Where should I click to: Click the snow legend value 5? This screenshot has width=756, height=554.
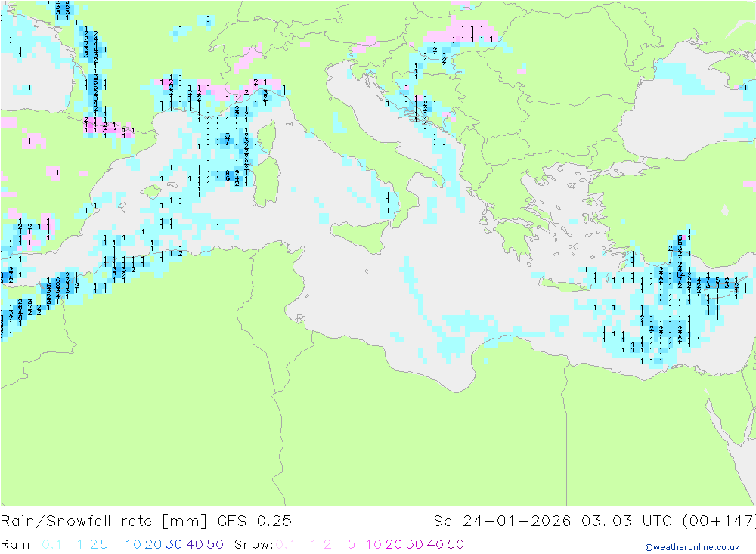[x=352, y=544]
